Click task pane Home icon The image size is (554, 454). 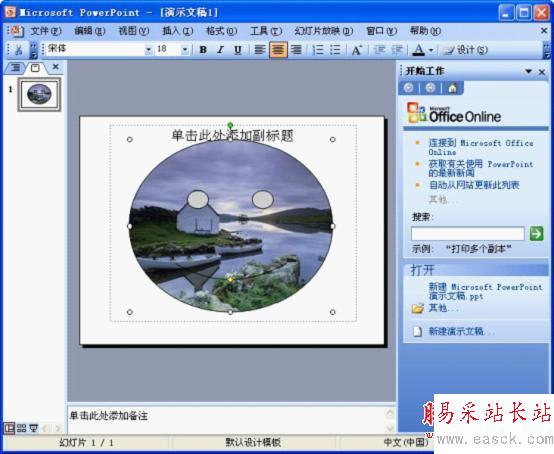[x=452, y=88]
